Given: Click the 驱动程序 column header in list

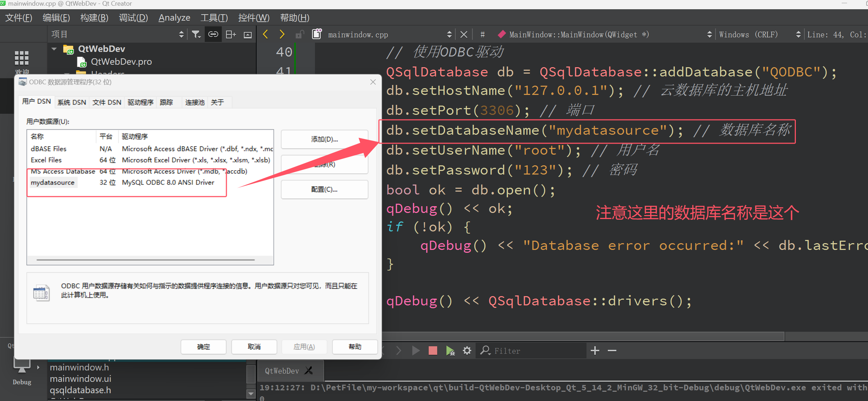Looking at the screenshot, I should (197, 137).
